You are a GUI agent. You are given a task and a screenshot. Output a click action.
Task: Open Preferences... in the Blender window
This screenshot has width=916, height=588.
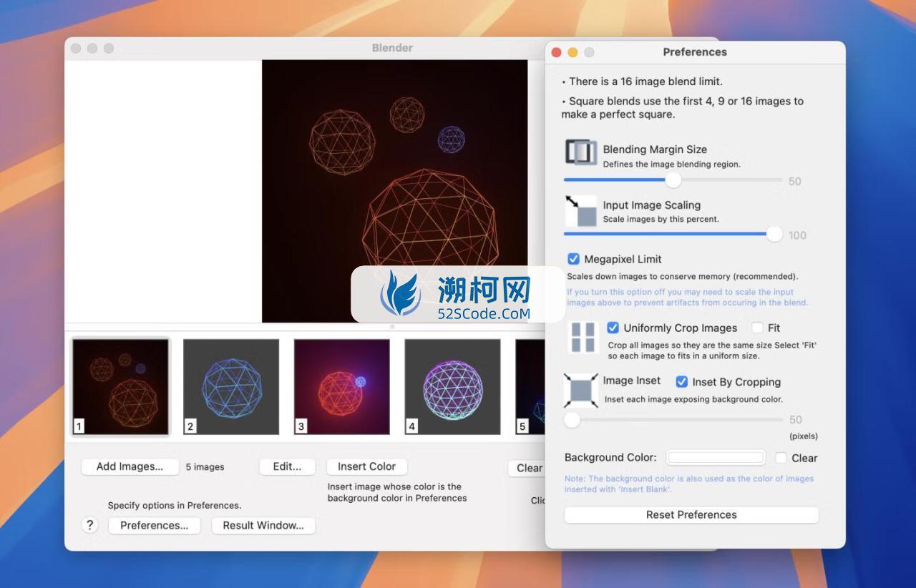click(x=155, y=525)
